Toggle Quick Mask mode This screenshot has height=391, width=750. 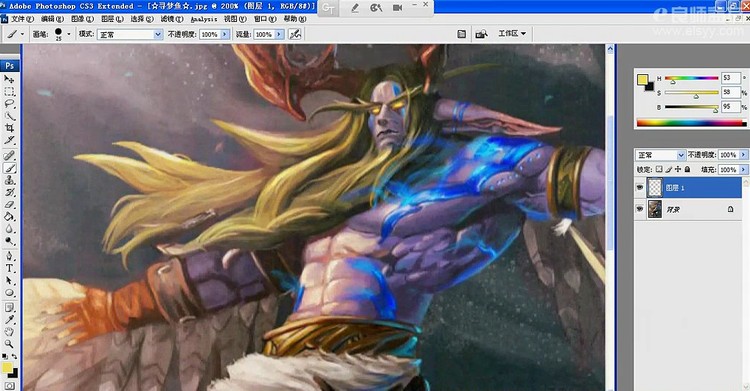click(9, 386)
